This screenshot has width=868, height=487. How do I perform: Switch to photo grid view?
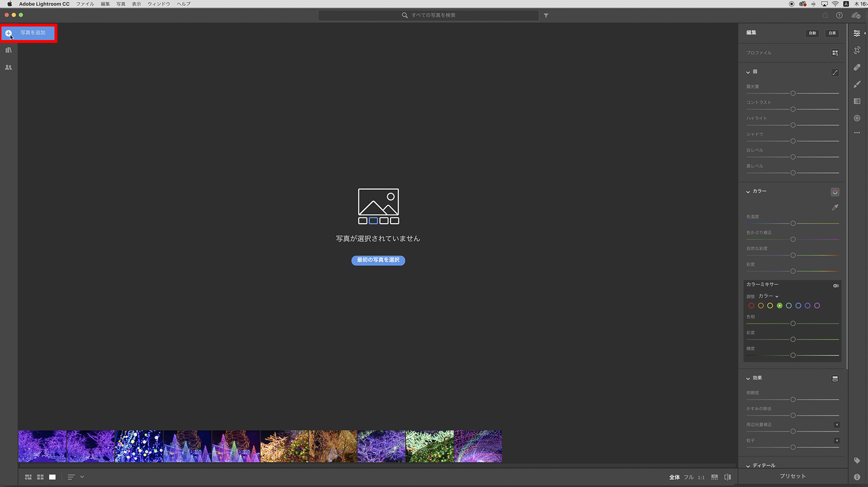[x=28, y=477]
